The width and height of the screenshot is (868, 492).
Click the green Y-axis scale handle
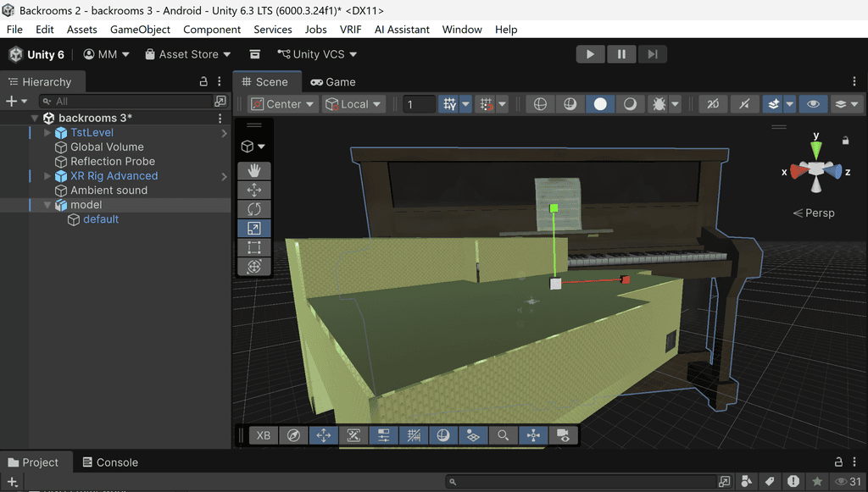click(554, 208)
